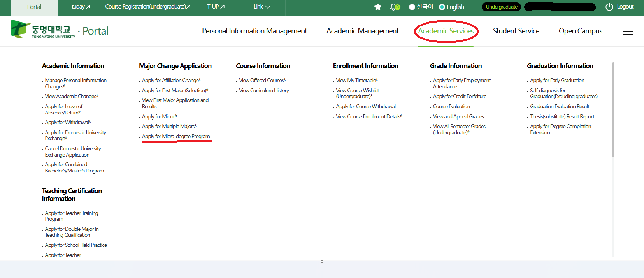Switch to the Portal tab

click(x=34, y=7)
